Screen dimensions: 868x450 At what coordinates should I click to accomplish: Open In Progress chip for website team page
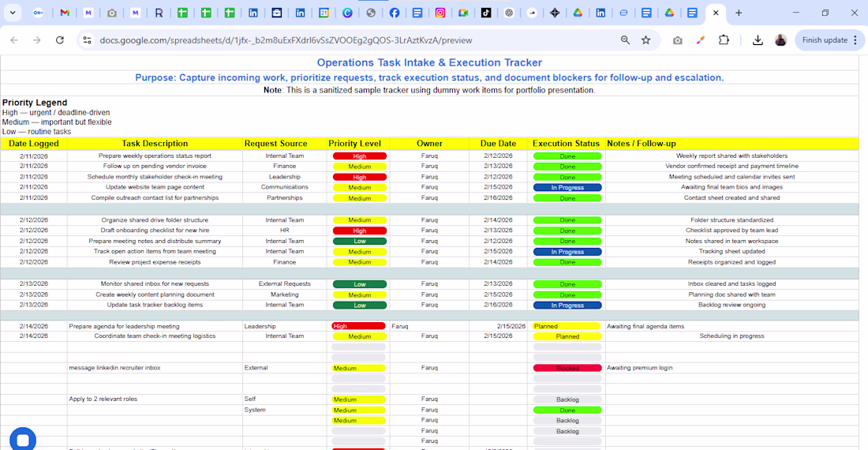point(567,188)
